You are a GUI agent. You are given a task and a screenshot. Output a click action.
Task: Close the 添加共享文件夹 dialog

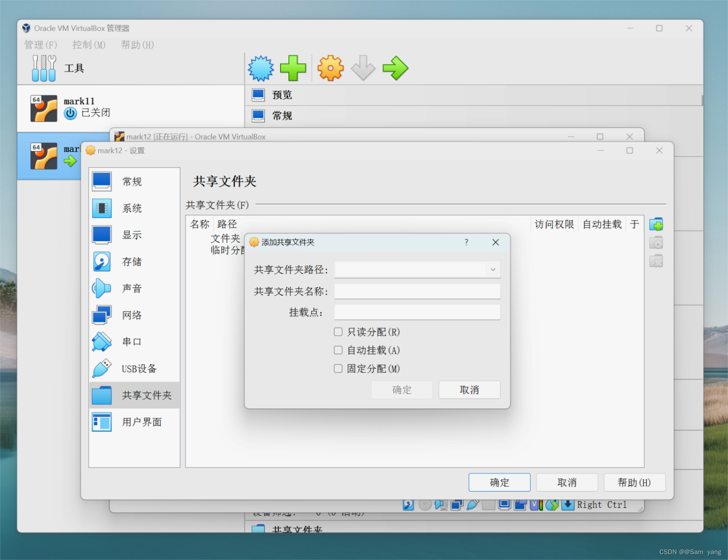click(x=495, y=242)
